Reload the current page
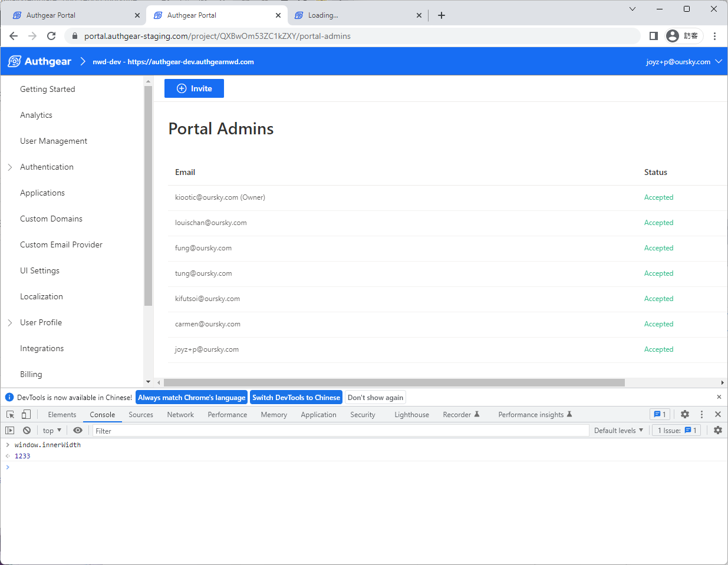 [51, 36]
